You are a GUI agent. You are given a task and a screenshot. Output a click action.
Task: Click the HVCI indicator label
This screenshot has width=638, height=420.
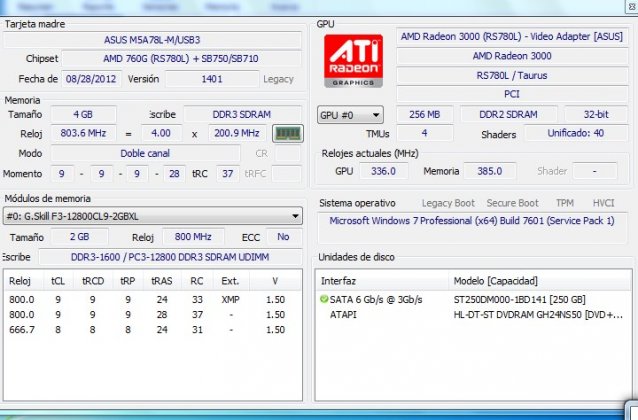click(603, 203)
